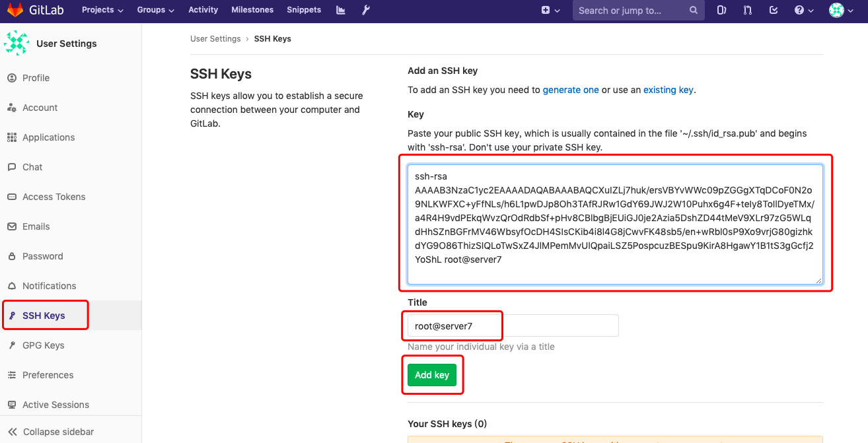This screenshot has width=868, height=443.
Task: Click the GPG Keys sidebar item
Action: click(43, 345)
